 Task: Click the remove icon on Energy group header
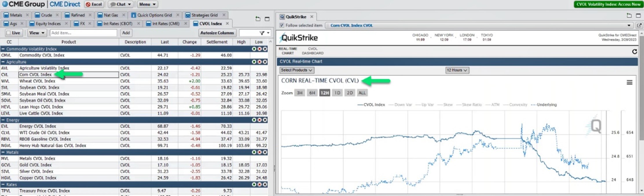(259, 120)
